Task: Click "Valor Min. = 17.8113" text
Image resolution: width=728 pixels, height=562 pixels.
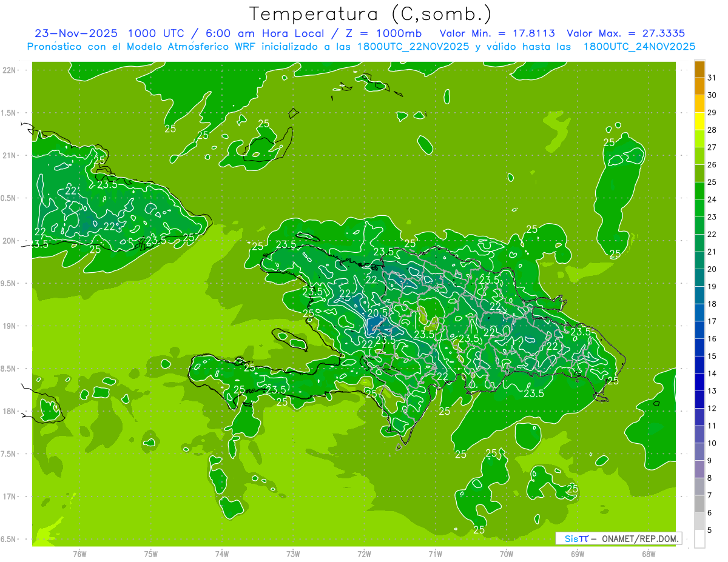Action: tap(497, 33)
